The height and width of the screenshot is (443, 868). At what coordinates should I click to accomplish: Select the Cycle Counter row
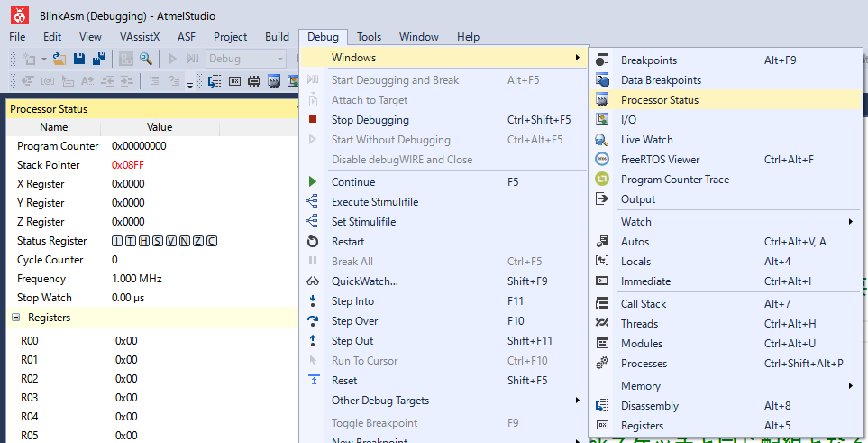click(153, 260)
